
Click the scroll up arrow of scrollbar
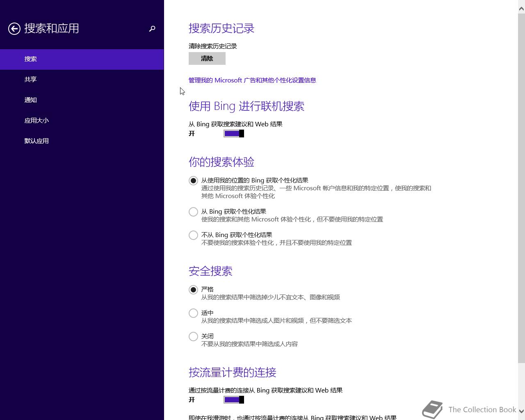(521, 8)
